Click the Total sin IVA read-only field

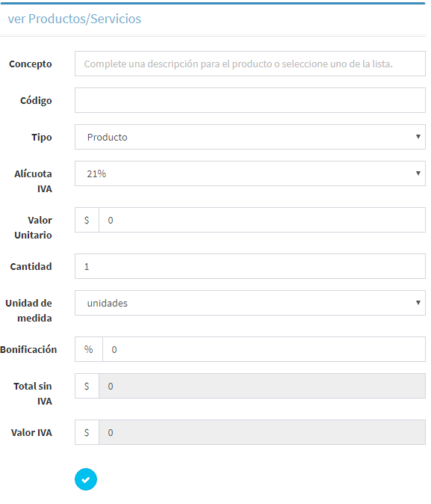(x=262, y=386)
